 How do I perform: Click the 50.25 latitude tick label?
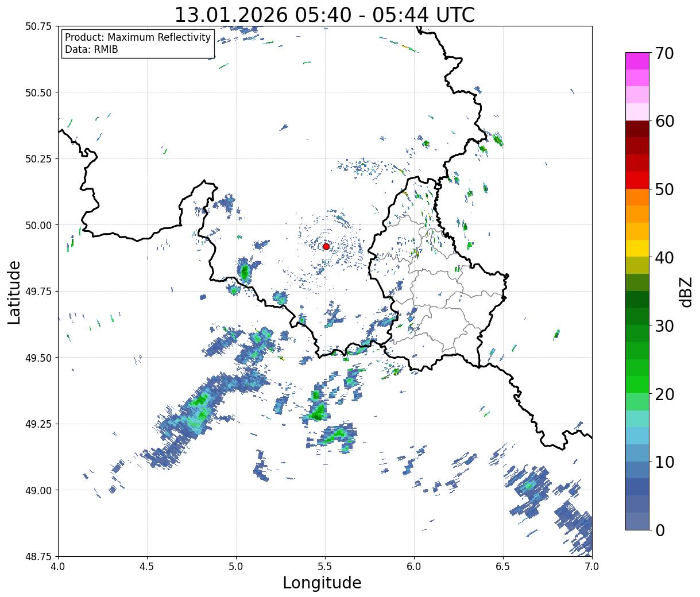[x=38, y=159]
